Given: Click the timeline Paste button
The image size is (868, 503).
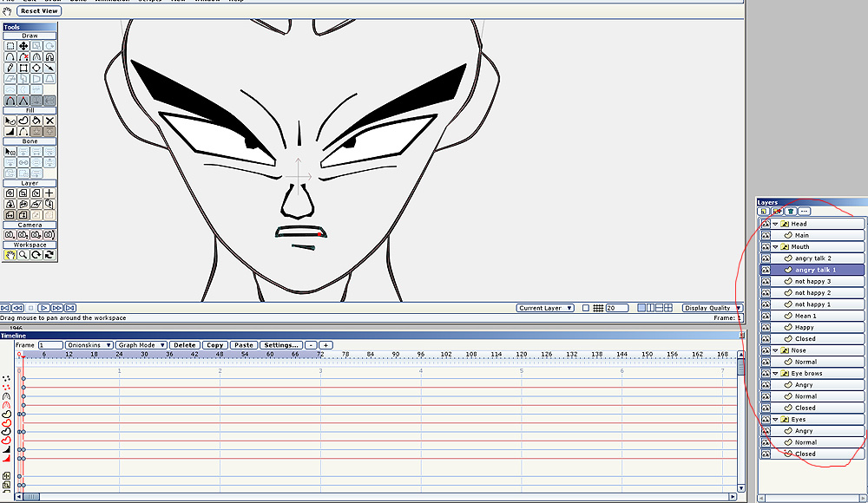Looking at the screenshot, I should [x=244, y=345].
